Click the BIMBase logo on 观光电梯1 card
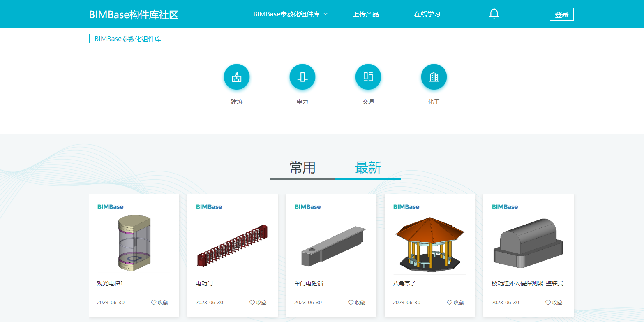 tap(110, 207)
